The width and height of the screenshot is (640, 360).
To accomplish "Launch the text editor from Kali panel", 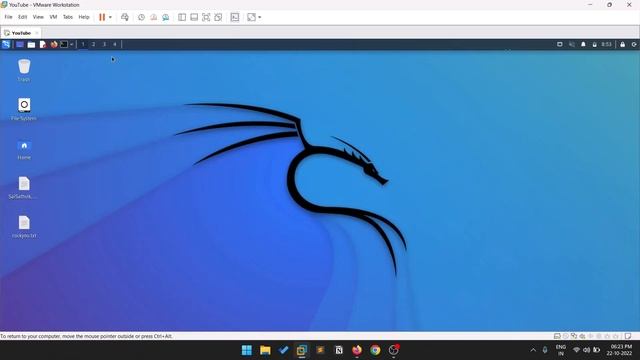I will pos(43,44).
